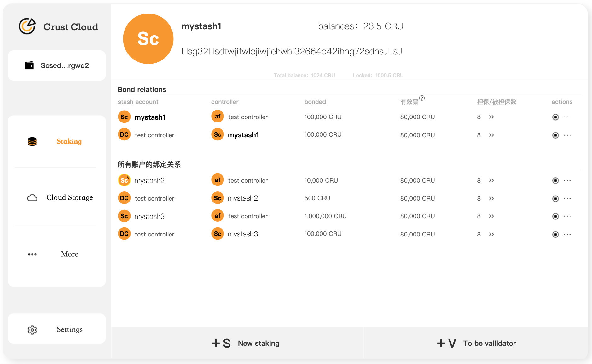592x364 pixels.
Task: Select radio button in mystash2 stash row
Action: [x=555, y=181]
